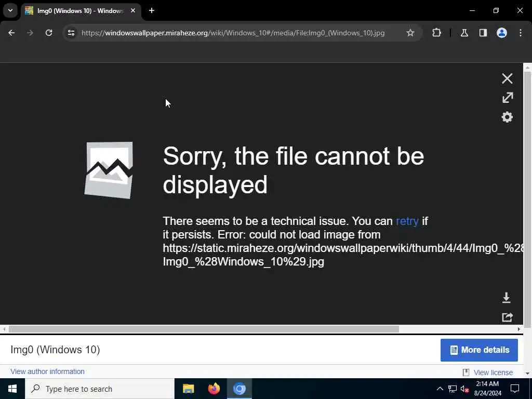Go forward in browser history

click(30, 33)
